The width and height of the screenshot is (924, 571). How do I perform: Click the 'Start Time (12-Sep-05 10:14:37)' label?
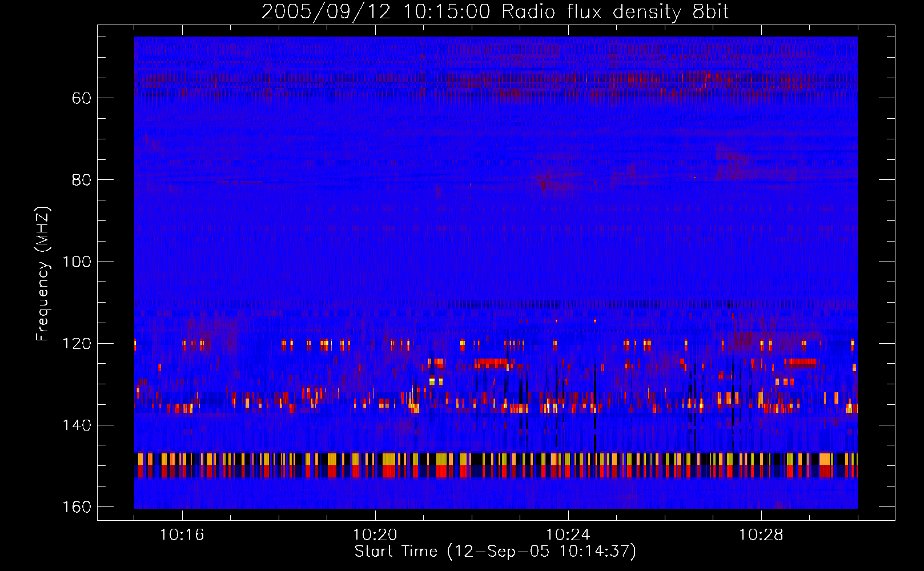(x=495, y=552)
